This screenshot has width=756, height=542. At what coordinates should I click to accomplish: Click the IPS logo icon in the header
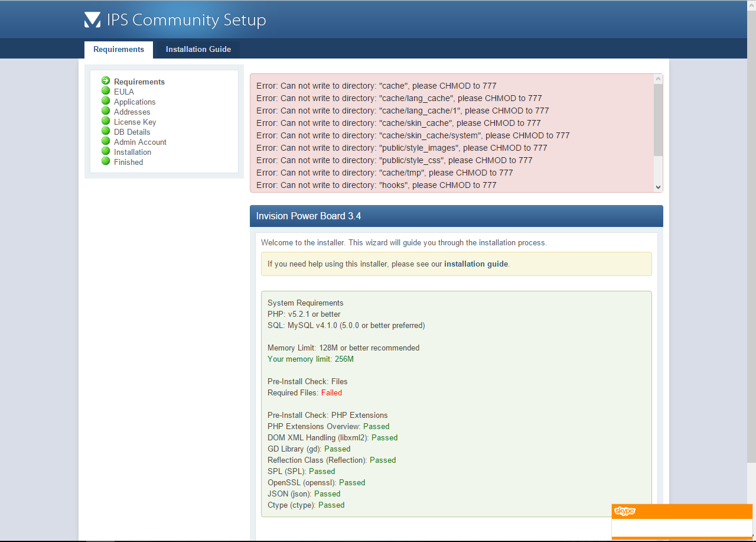click(x=93, y=20)
